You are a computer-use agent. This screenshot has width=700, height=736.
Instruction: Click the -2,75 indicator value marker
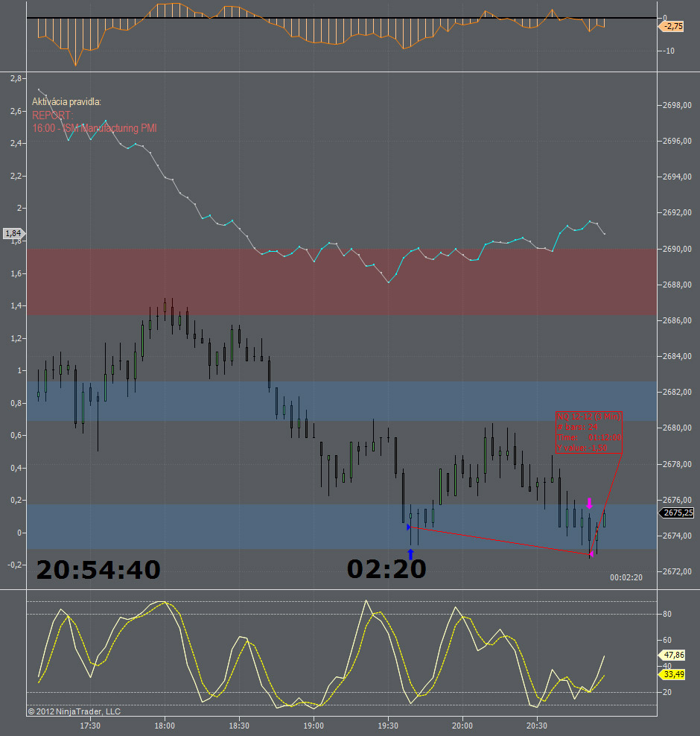(x=672, y=26)
